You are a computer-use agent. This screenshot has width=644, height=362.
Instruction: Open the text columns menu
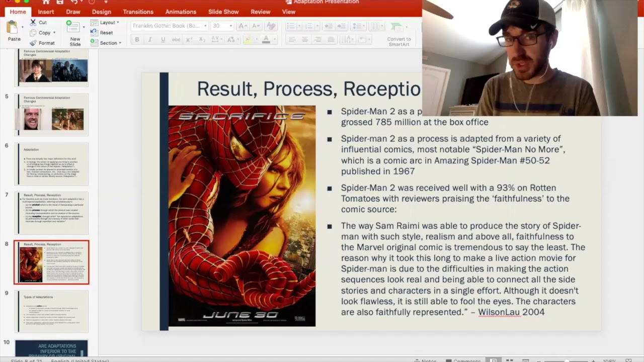tap(377, 26)
